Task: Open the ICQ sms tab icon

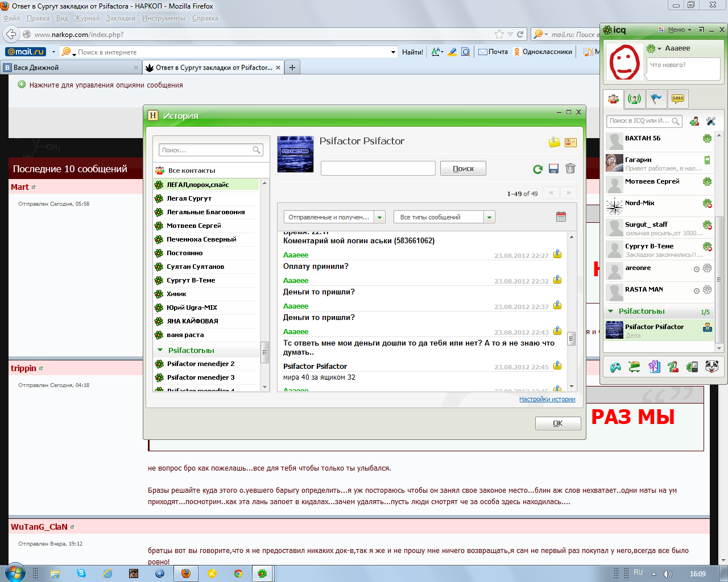Action: point(677,99)
